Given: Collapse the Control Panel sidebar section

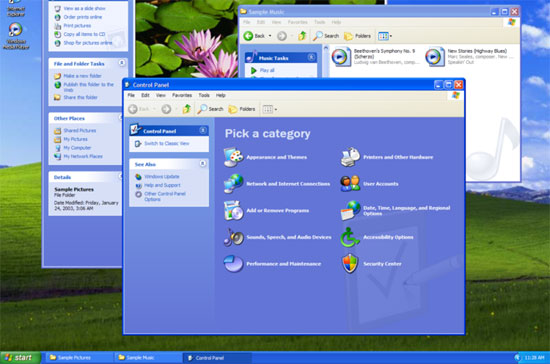Looking at the screenshot, I should tap(203, 130).
